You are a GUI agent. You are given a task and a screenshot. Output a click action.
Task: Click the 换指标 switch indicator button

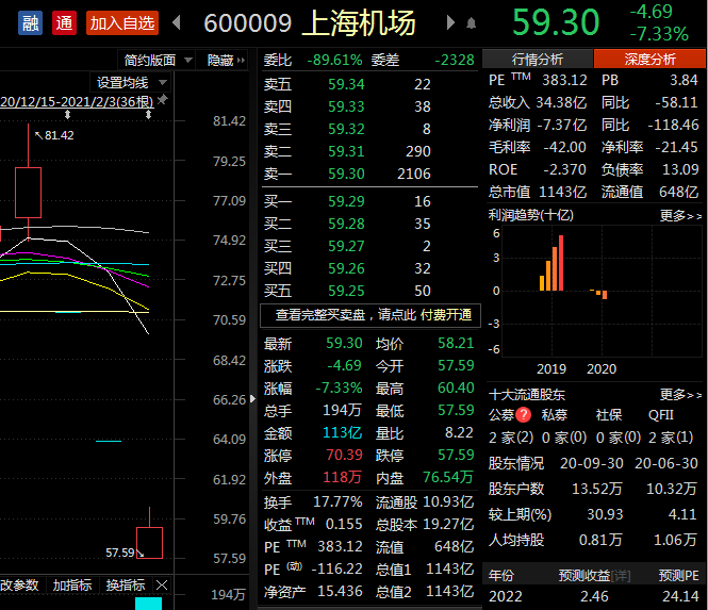coord(126,585)
